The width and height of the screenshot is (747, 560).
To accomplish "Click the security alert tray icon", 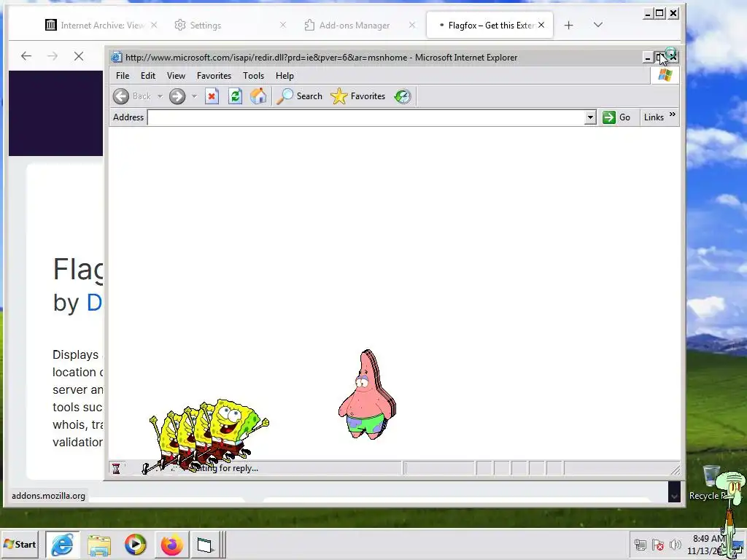I will coord(657,545).
